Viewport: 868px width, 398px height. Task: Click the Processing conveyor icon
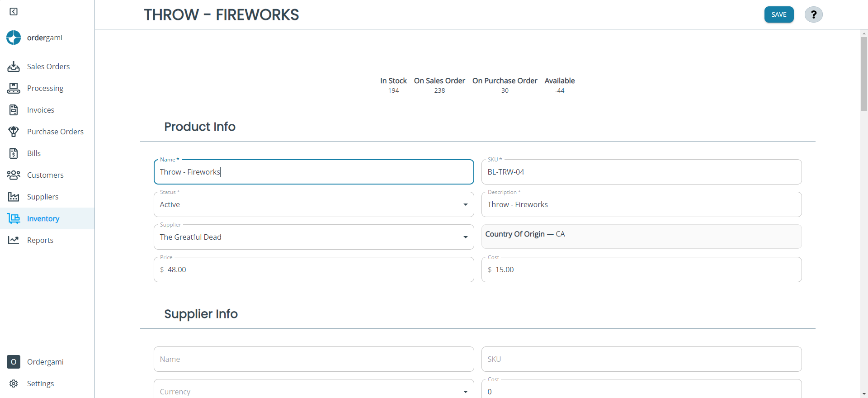click(14, 88)
